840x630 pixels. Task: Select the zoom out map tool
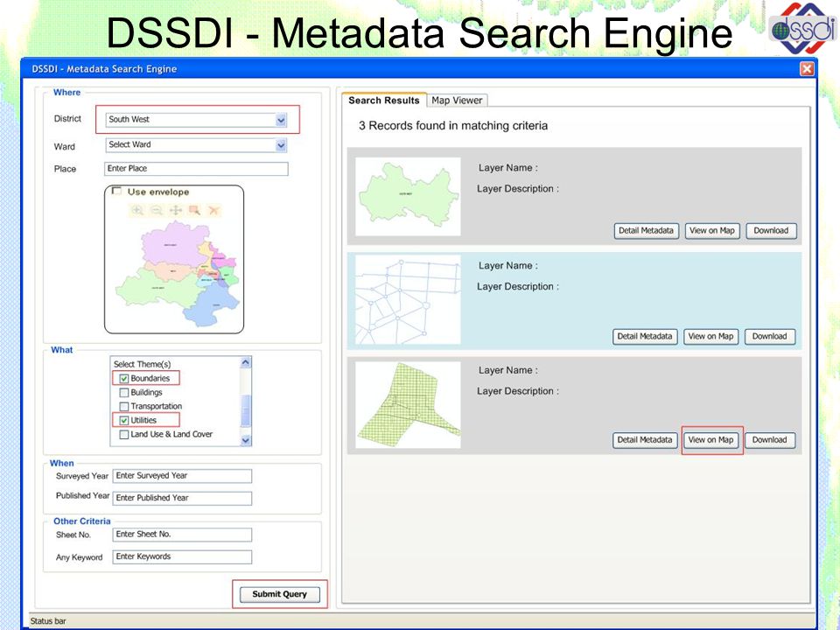pos(157,211)
